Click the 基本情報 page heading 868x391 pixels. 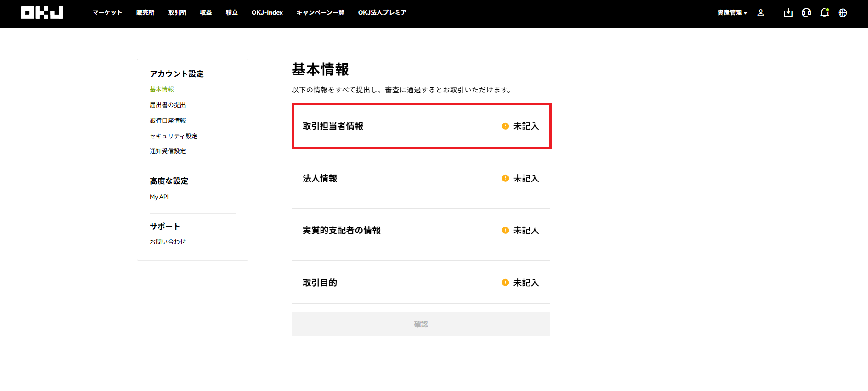(321, 69)
